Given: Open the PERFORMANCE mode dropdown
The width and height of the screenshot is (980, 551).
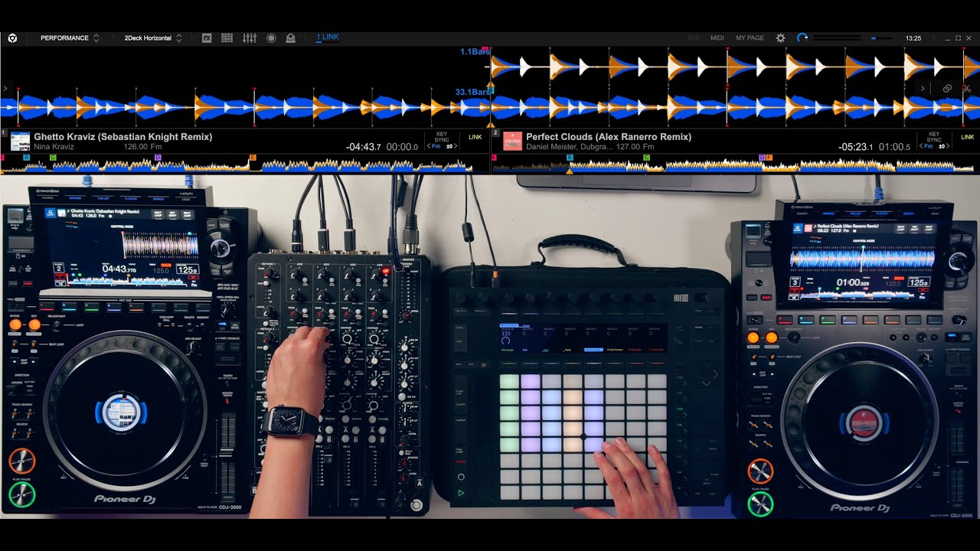Looking at the screenshot, I should tap(70, 37).
